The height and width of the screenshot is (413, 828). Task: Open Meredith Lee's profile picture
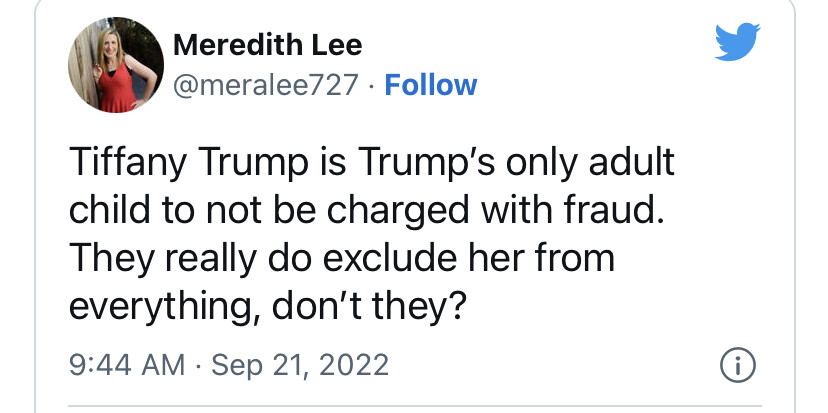click(x=116, y=64)
